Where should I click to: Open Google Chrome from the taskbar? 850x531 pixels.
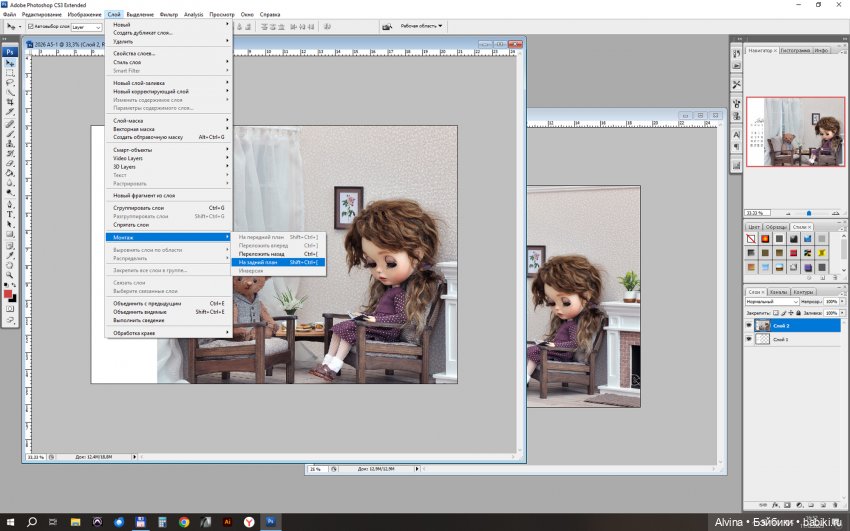(184, 521)
